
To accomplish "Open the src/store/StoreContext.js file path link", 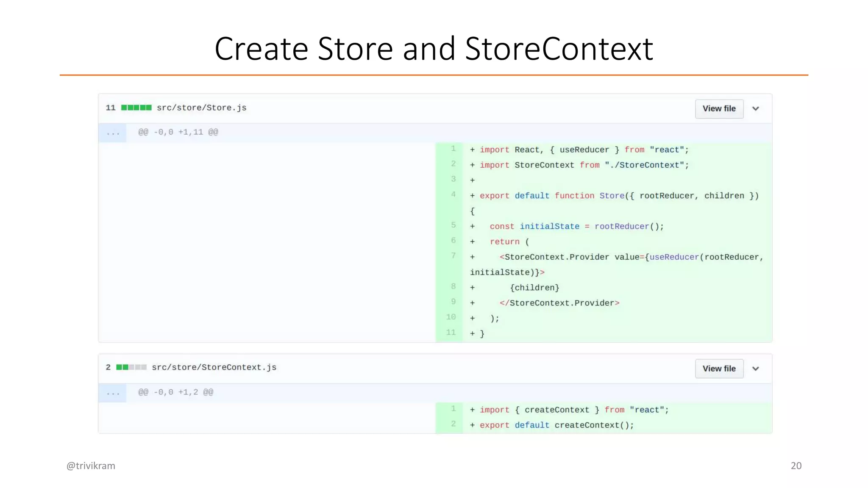I will click(214, 368).
